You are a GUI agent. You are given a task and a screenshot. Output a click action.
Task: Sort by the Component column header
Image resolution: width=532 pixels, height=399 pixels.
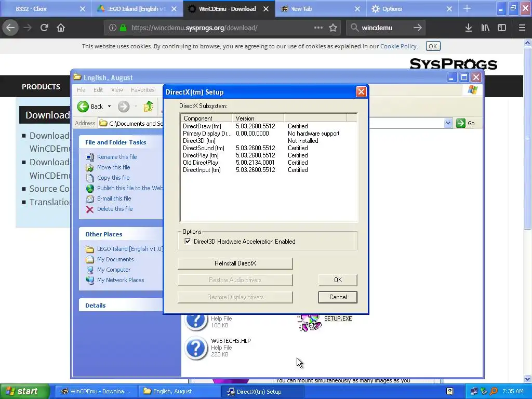(206, 118)
